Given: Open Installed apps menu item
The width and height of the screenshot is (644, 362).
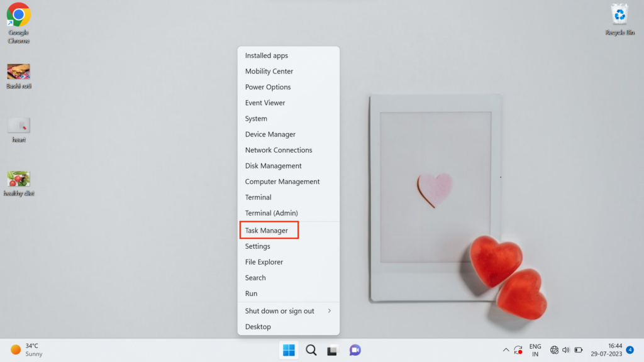Looking at the screenshot, I should coord(266,56).
